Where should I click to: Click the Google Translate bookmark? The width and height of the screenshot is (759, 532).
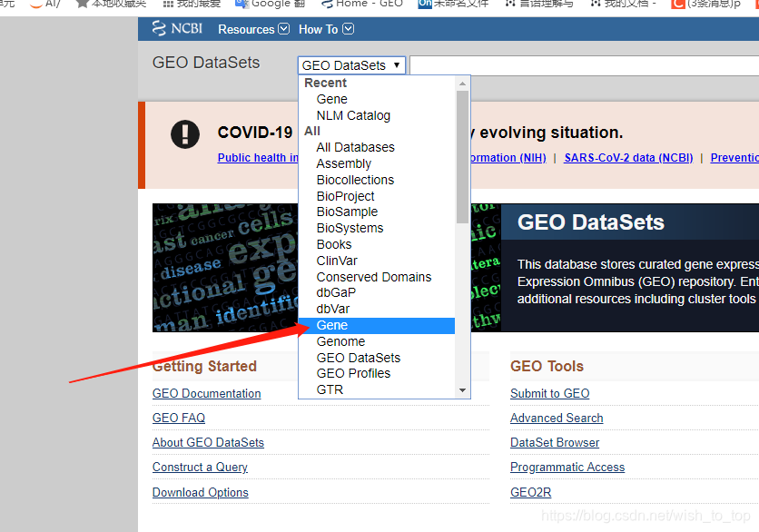pyautogui.click(x=271, y=4)
